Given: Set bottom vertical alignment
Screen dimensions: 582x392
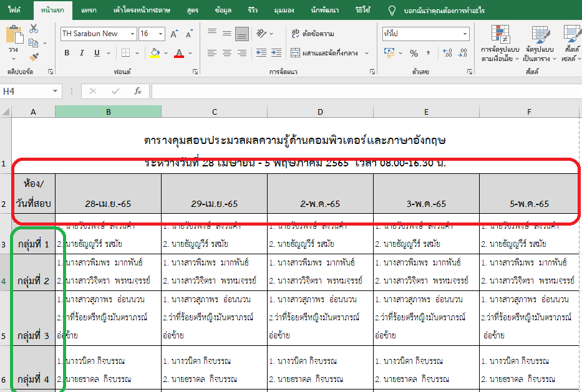Looking at the screenshot, I should pos(242,34).
